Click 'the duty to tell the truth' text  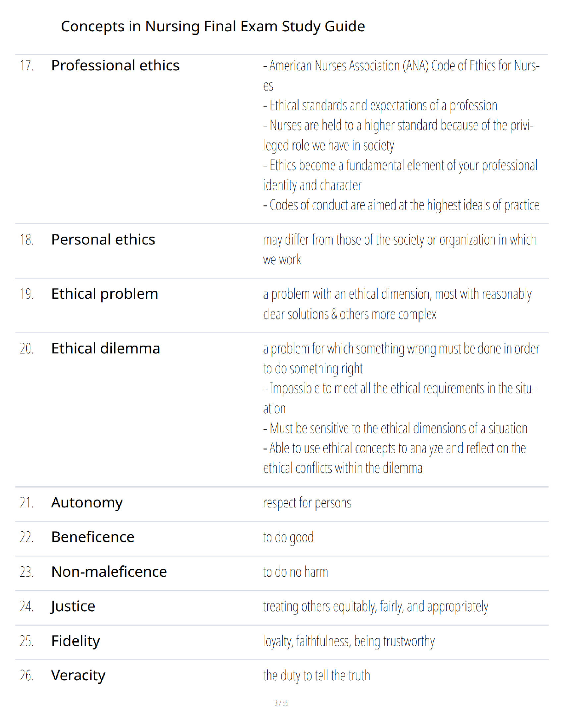316,676
